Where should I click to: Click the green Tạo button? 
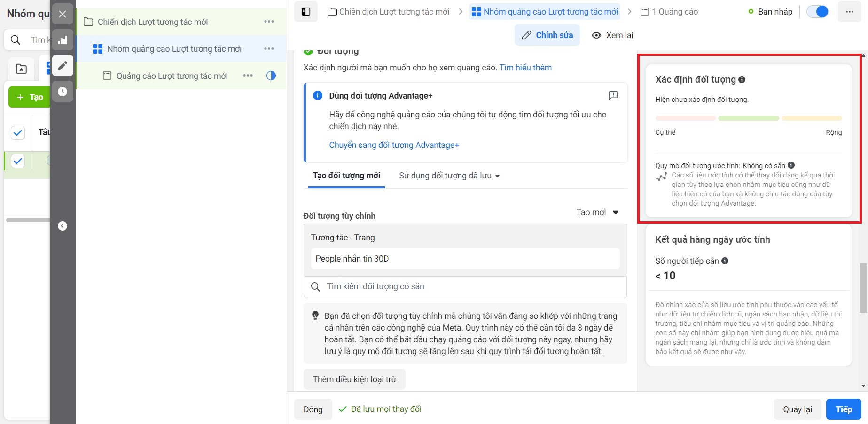click(x=29, y=97)
